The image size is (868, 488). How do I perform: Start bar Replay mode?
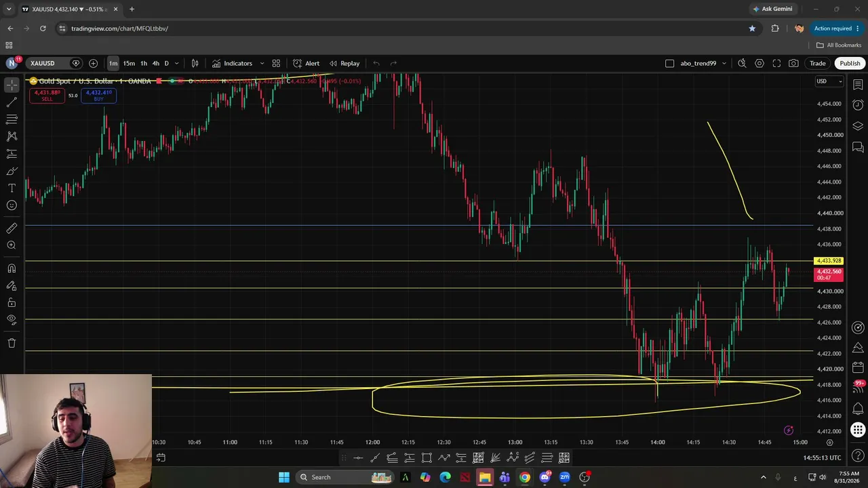[344, 63]
